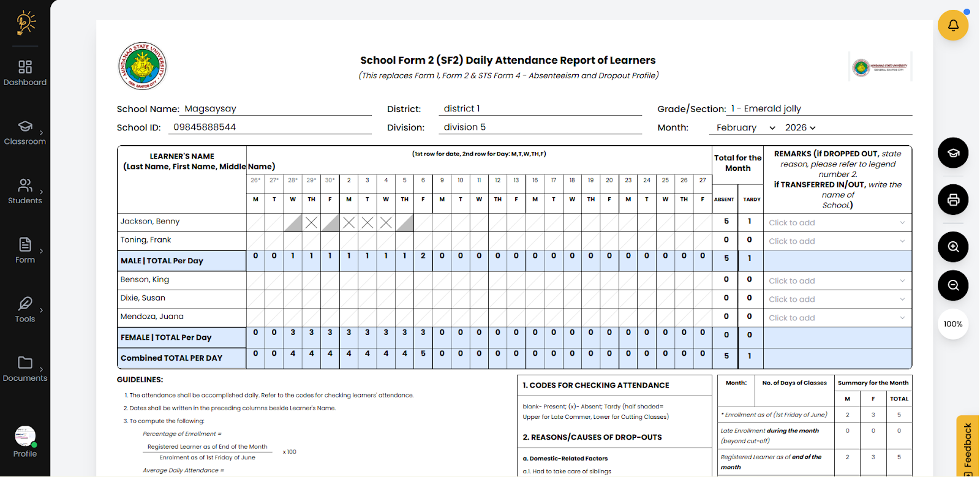Click the graduation cap floating button

coord(953,153)
